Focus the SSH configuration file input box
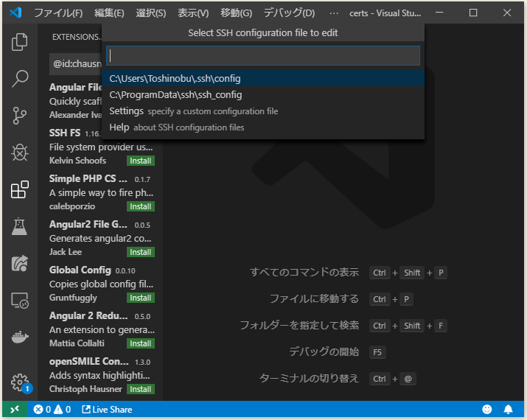 [x=263, y=56]
